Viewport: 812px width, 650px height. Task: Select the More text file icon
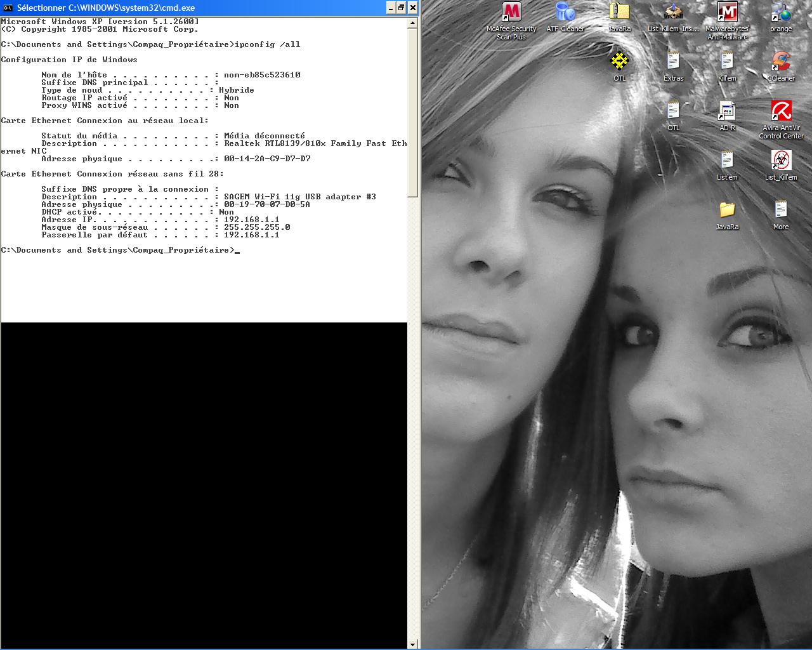click(781, 210)
